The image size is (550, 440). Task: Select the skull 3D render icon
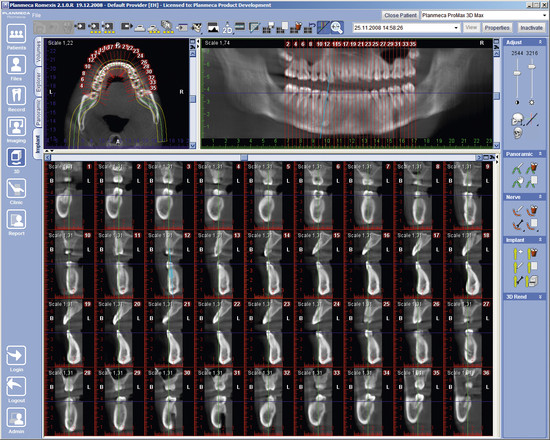click(518, 133)
